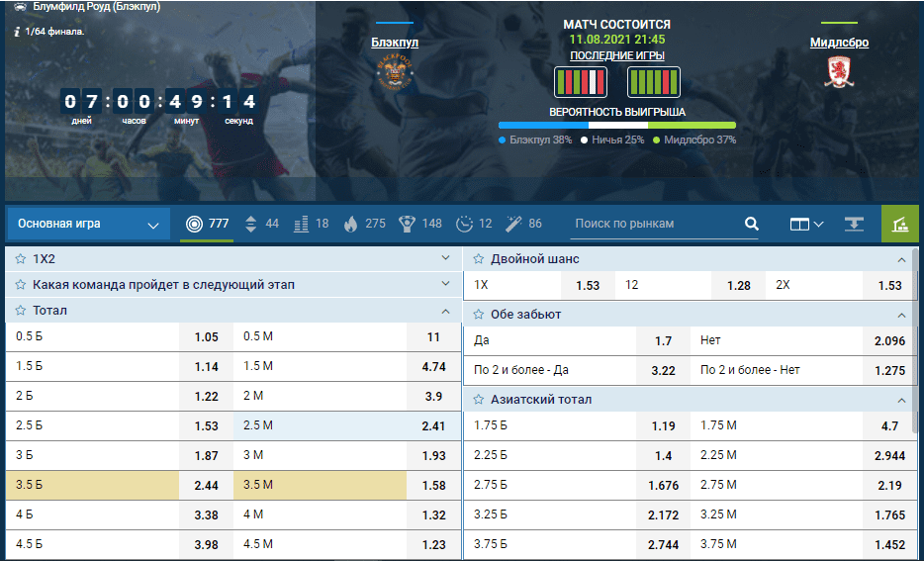
Task: Click the magnifier search icon
Action: (x=751, y=224)
